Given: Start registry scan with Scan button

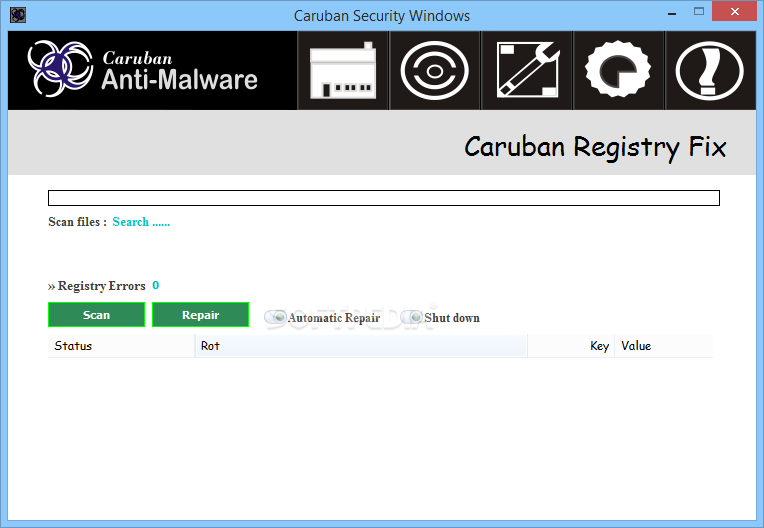Looking at the screenshot, I should click(x=96, y=315).
